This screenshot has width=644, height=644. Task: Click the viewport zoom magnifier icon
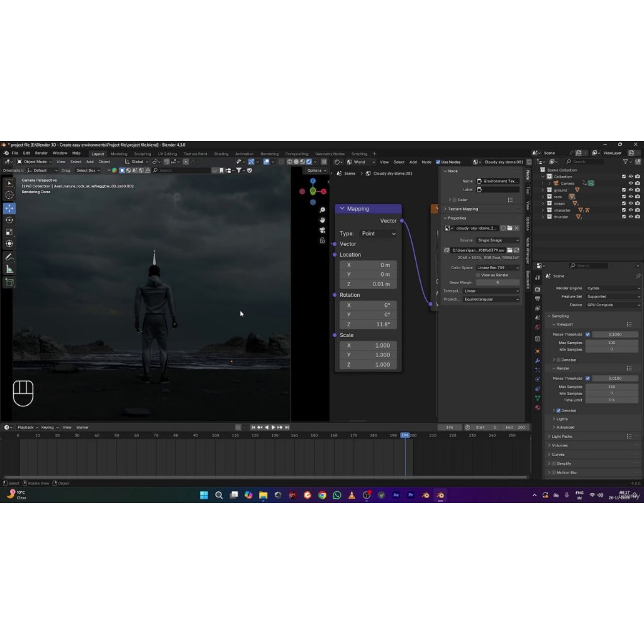point(323,210)
